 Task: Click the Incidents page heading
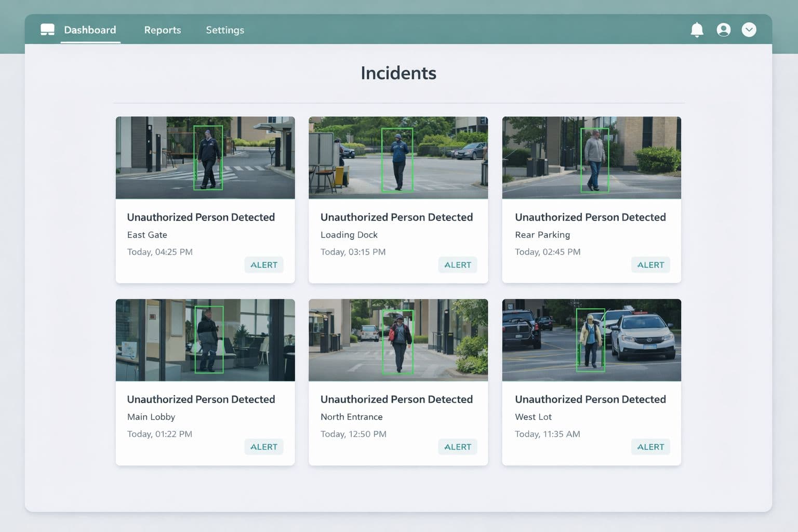point(398,73)
